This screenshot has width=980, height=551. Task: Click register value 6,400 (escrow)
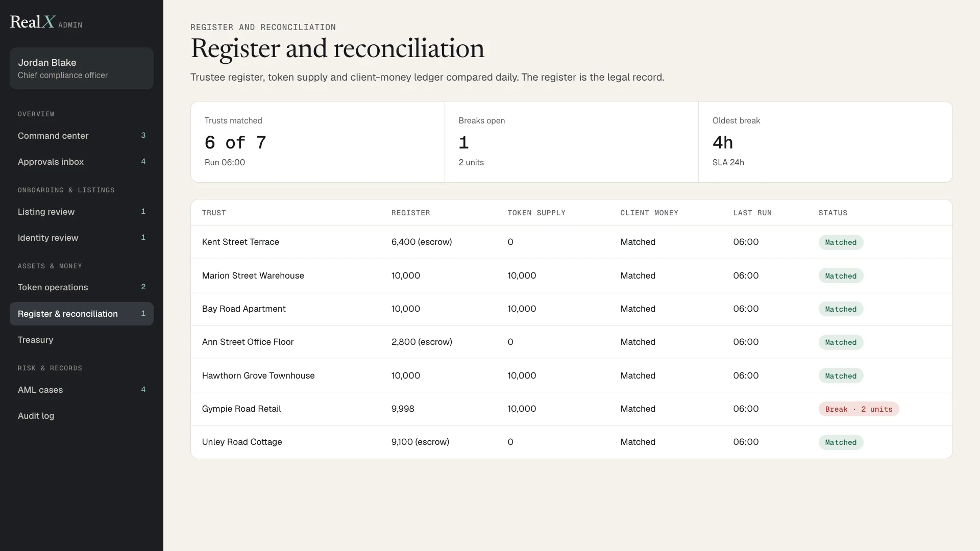point(422,242)
